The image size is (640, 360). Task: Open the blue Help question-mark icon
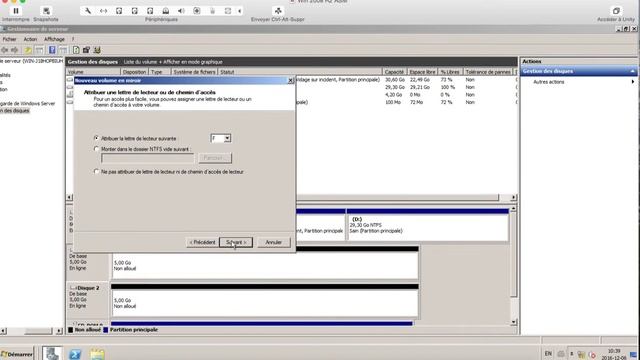click(52, 50)
